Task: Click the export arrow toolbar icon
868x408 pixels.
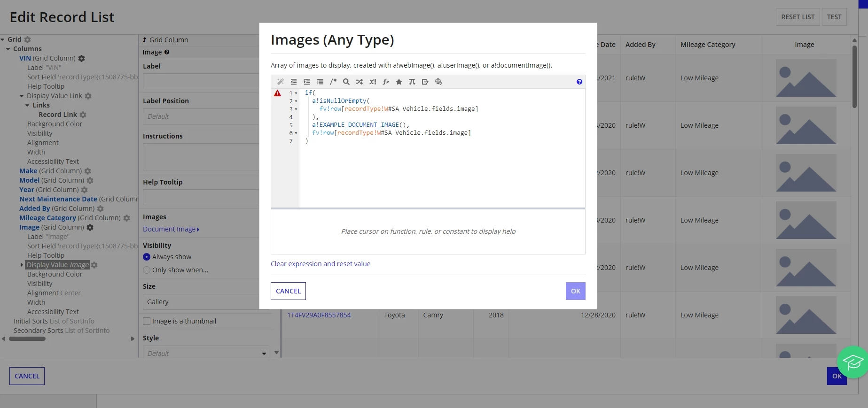Action: tap(425, 82)
